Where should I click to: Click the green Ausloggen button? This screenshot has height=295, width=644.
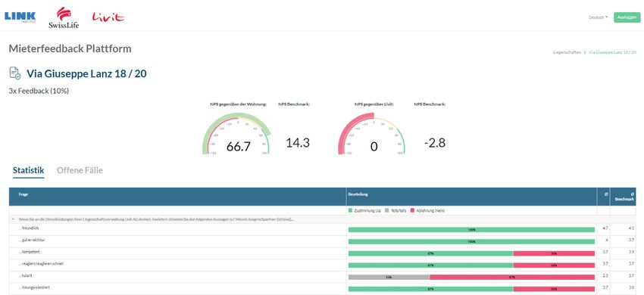click(627, 17)
